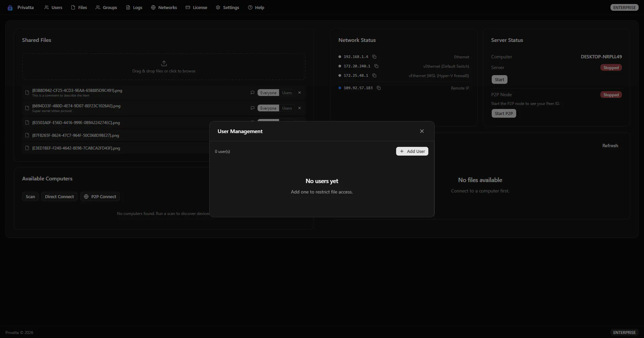The image size is (644, 338).
Task: Refresh the remote files list
Action: (610, 146)
